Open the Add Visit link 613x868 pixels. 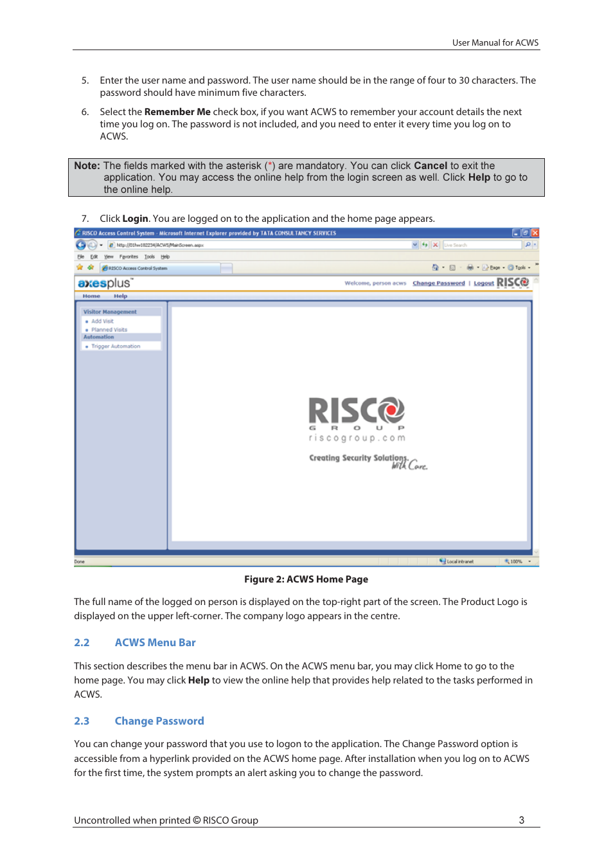coord(102,321)
